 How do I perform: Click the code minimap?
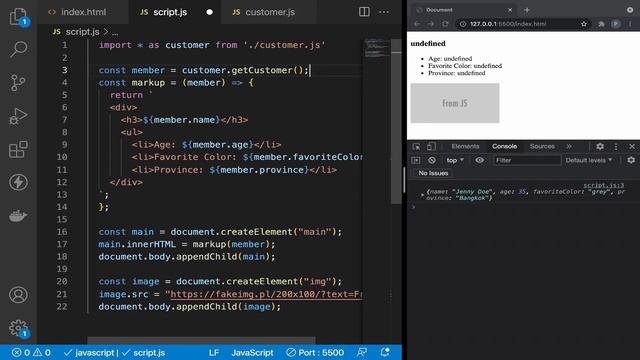376,48
